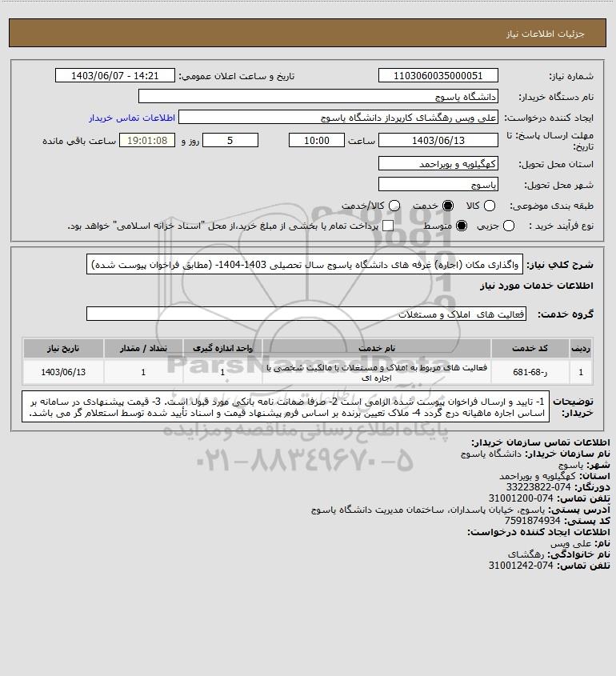This screenshot has width=616, height=676.
Task: Click the delivery province field کهگیلویه و بویراحمد
Action: (x=438, y=163)
